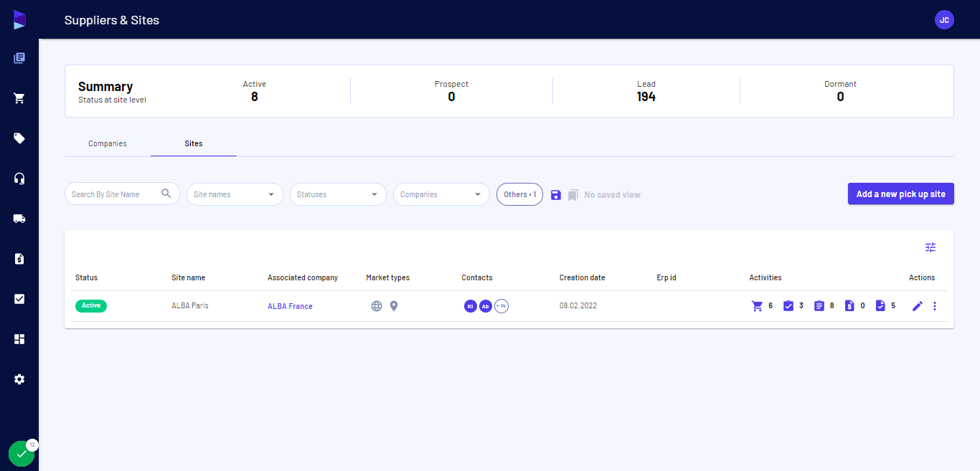The width and height of the screenshot is (980, 471).
Task: Click the globe market type icon
Action: [x=377, y=306]
